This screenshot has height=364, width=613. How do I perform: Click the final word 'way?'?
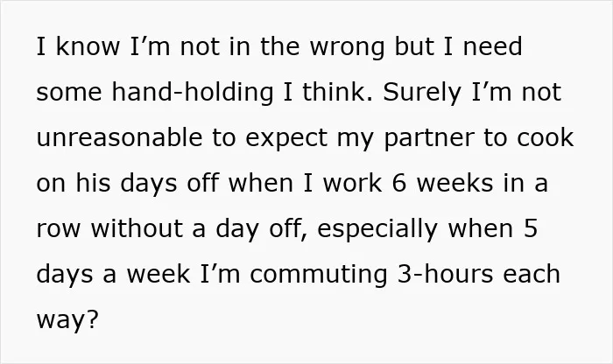[x=67, y=321]
